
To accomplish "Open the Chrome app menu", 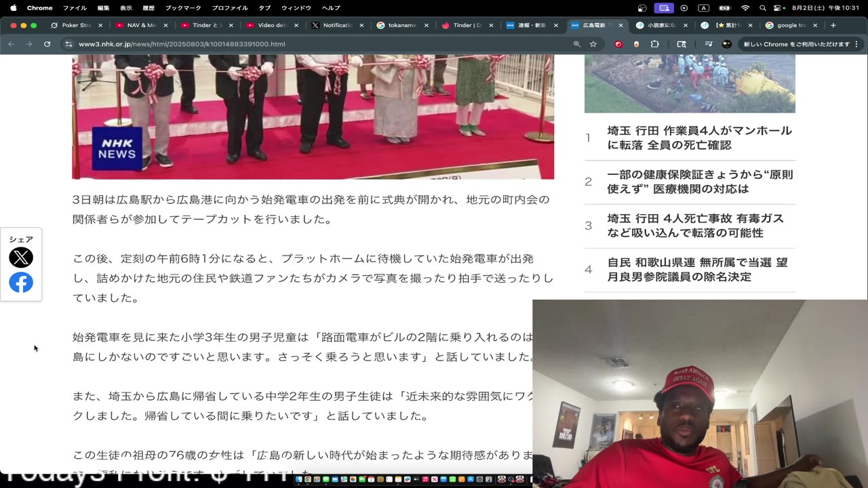I will click(39, 8).
